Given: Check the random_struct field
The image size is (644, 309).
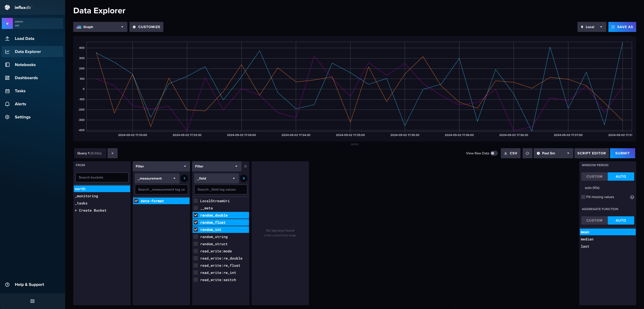Looking at the screenshot, I should tap(196, 244).
